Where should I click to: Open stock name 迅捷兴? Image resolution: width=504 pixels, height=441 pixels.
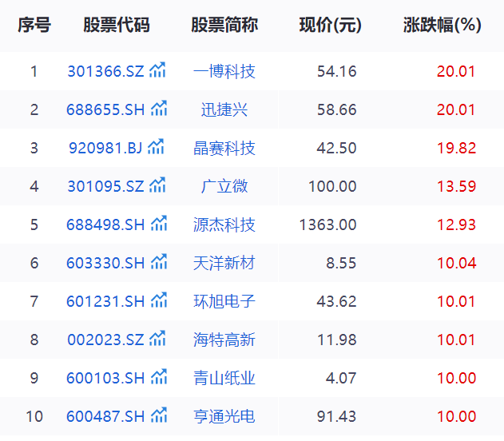tap(224, 109)
